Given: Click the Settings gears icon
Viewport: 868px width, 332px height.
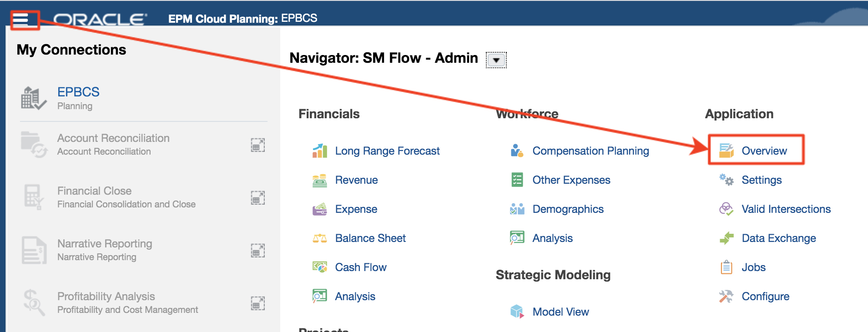Looking at the screenshot, I should (726, 180).
